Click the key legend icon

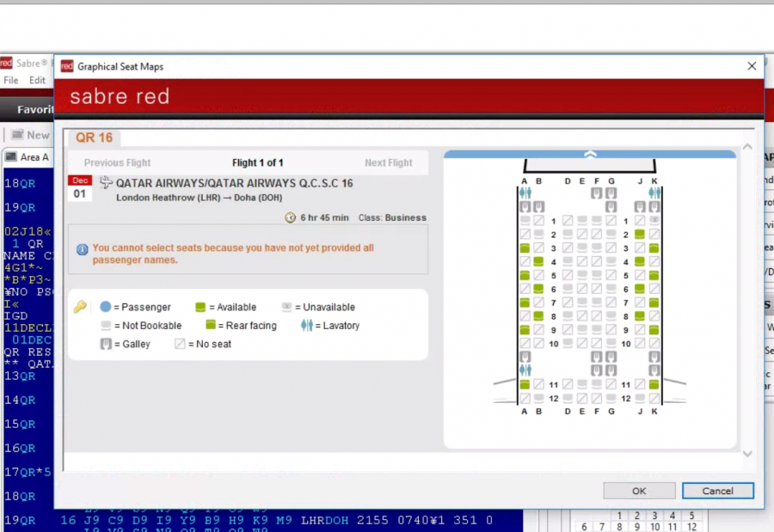[81, 307]
